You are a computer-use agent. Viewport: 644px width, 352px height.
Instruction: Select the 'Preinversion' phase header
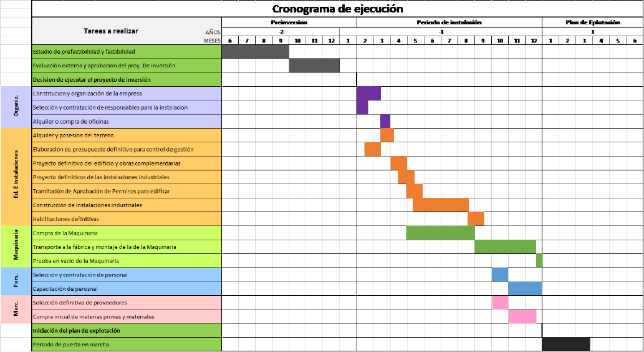pos(289,22)
